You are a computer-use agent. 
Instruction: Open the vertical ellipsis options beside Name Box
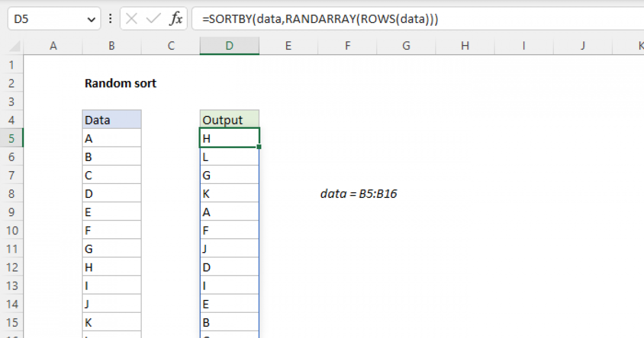click(110, 18)
